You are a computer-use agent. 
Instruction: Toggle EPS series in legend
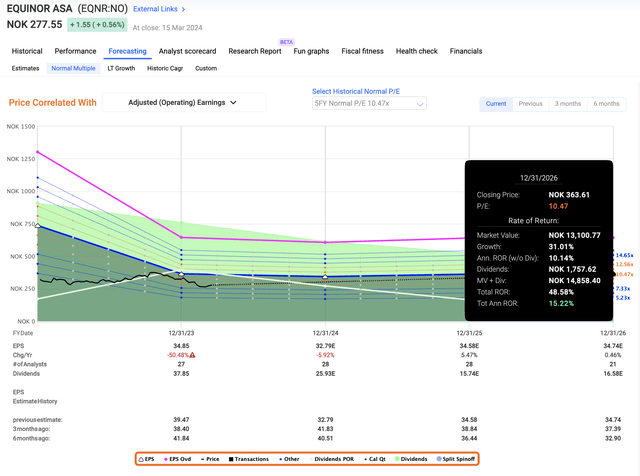click(x=146, y=459)
